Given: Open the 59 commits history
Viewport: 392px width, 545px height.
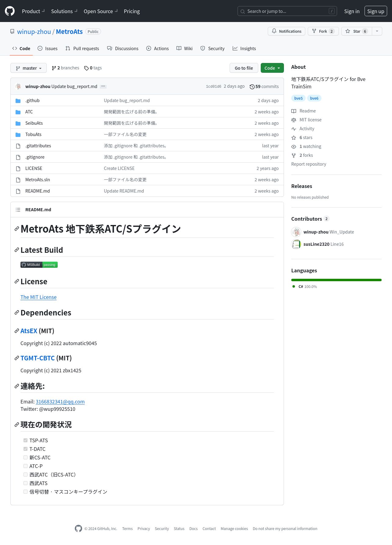Looking at the screenshot, I should [x=264, y=87].
